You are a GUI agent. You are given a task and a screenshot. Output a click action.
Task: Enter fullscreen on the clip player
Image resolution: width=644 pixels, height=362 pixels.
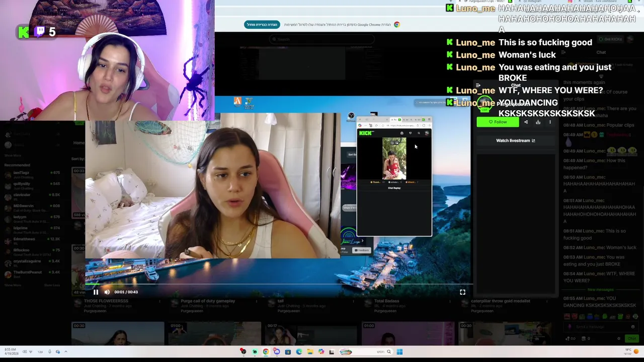coord(462,292)
